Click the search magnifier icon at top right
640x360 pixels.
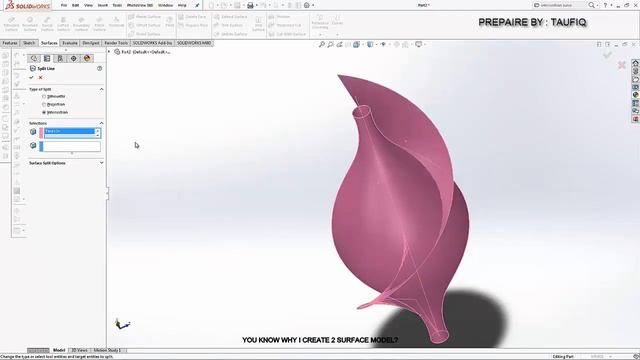coord(591,5)
